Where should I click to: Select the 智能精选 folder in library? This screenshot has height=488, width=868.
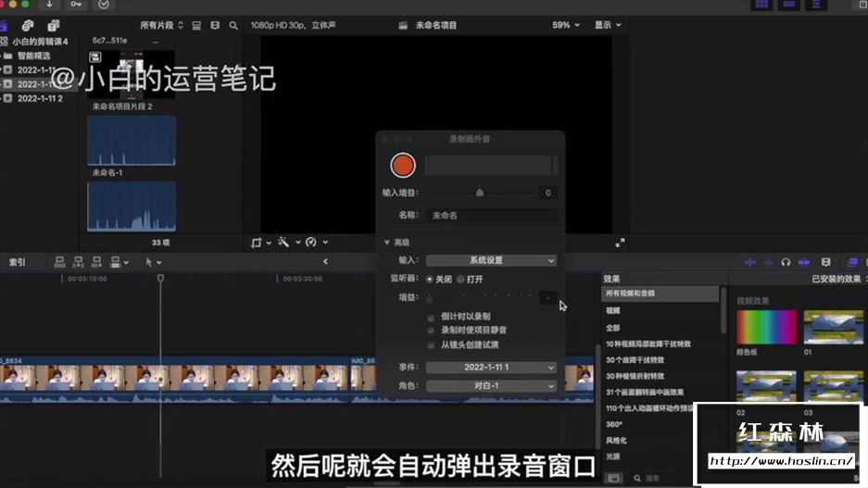tap(33, 56)
